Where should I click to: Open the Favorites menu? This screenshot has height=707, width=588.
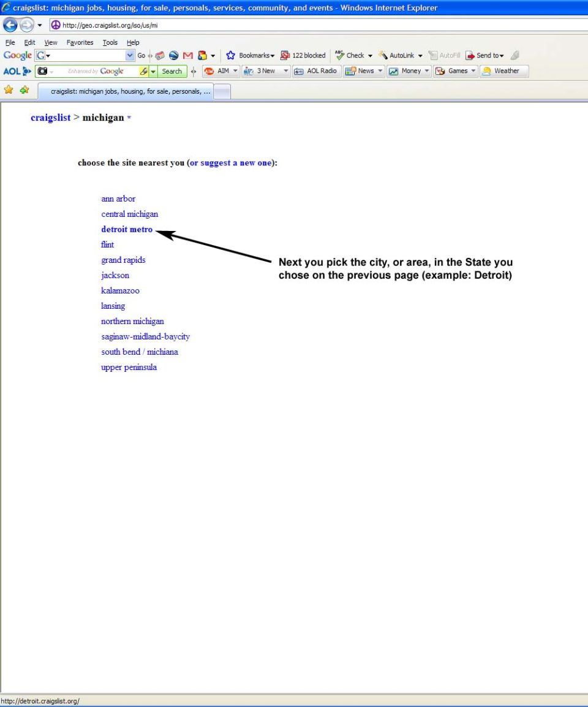coord(80,42)
